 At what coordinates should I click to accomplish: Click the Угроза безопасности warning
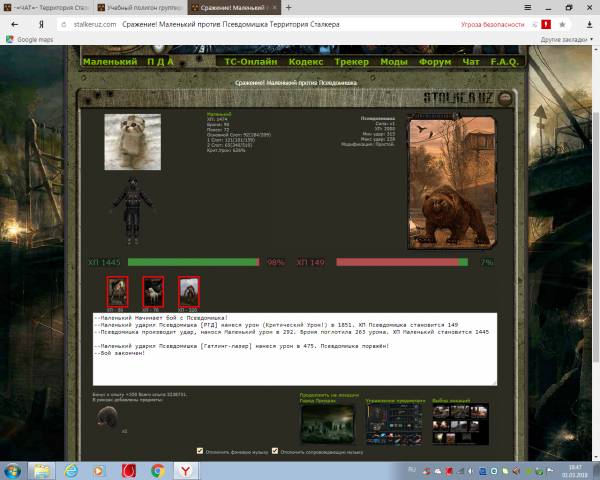click(x=491, y=24)
